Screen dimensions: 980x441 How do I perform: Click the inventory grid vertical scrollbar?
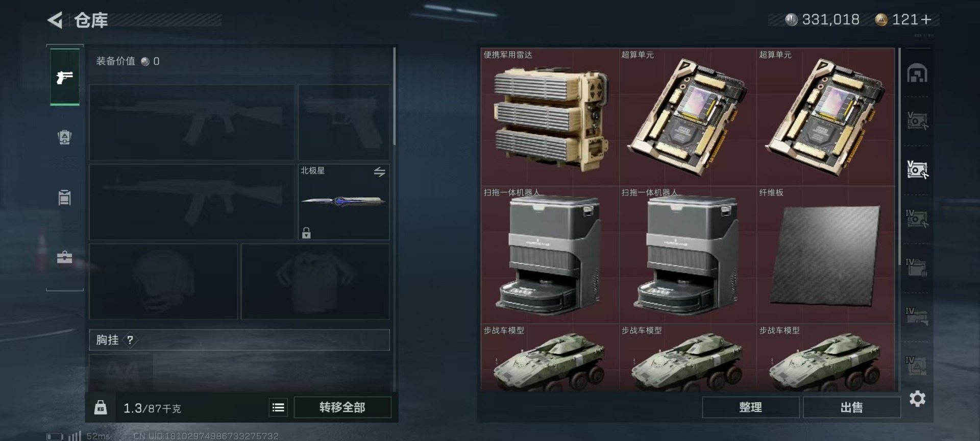pyautogui.click(x=899, y=156)
